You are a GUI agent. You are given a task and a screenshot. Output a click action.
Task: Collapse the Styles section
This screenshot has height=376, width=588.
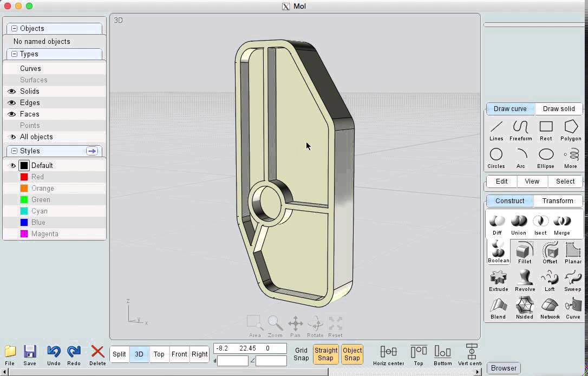[15, 151]
